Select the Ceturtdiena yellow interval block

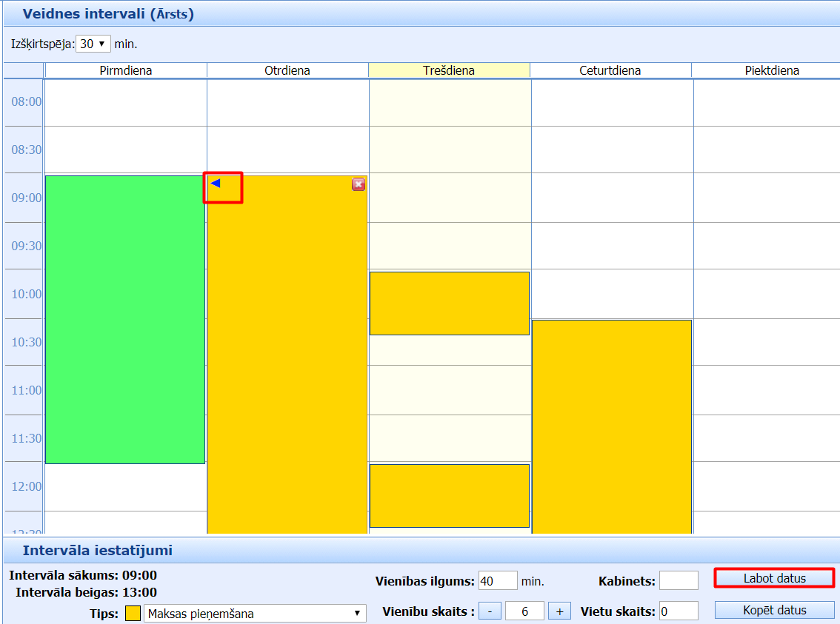611,426
